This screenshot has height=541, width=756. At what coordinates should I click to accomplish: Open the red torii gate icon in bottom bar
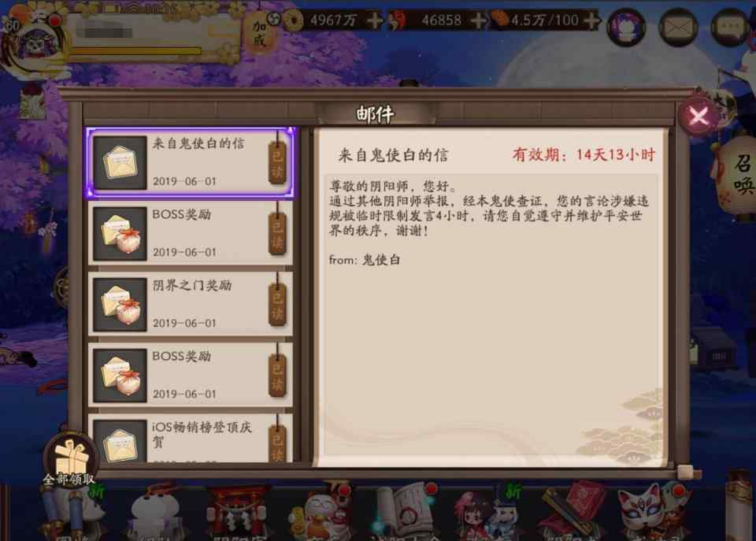tap(237, 513)
